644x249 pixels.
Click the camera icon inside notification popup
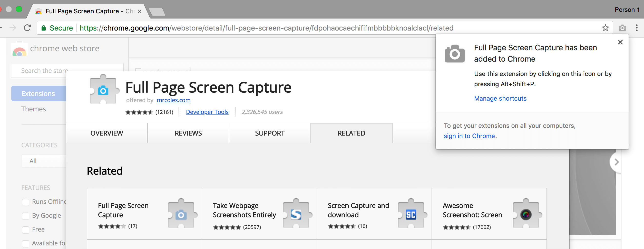455,54
